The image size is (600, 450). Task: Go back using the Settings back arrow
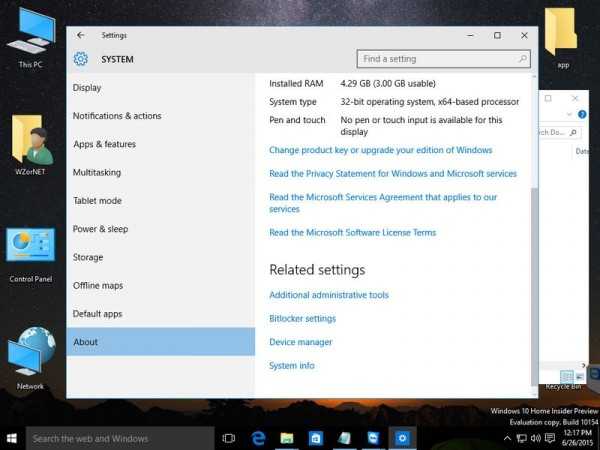point(80,35)
